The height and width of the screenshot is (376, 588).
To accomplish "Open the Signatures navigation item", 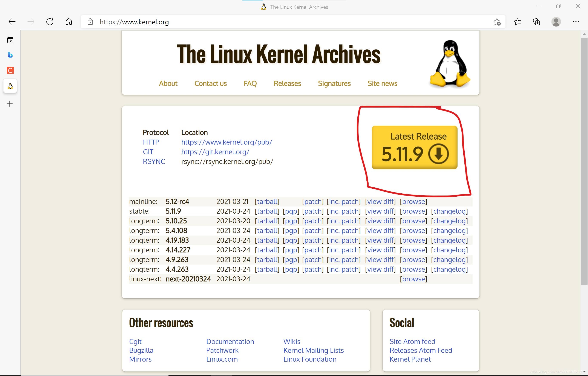I will 334,84.
